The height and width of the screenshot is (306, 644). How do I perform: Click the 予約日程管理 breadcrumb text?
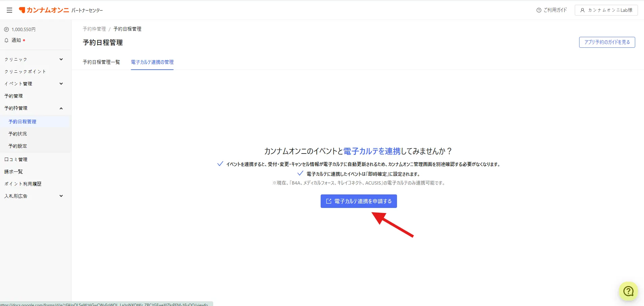pos(127,29)
